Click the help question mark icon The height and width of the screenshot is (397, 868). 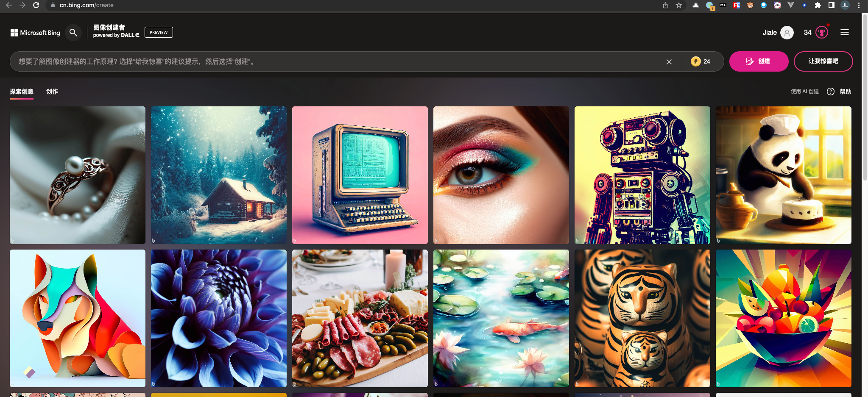pyautogui.click(x=831, y=92)
